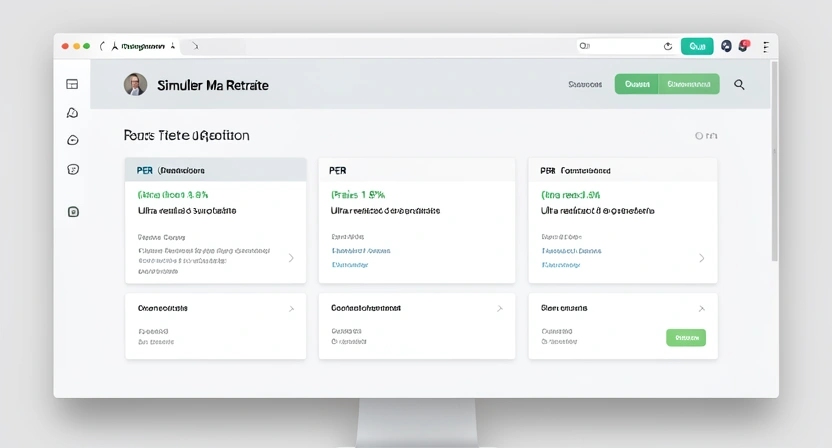This screenshot has width=832, height=448.
Task: Select the second lighter green header button
Action: 689,84
